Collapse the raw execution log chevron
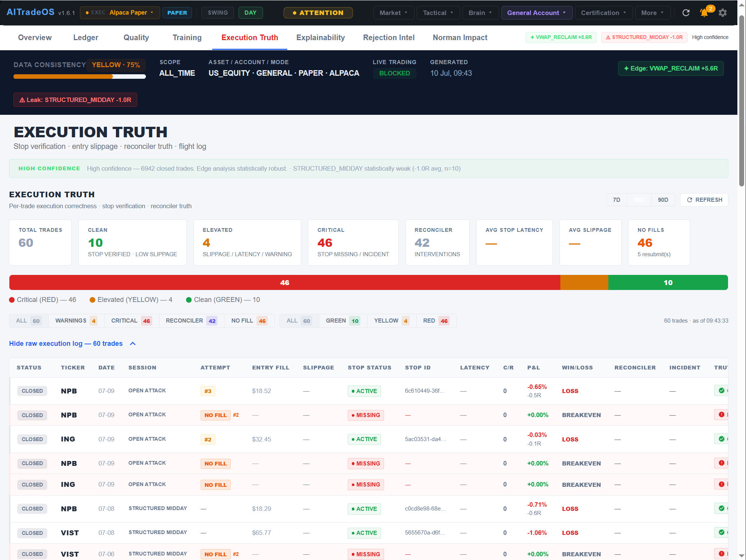 pos(133,344)
